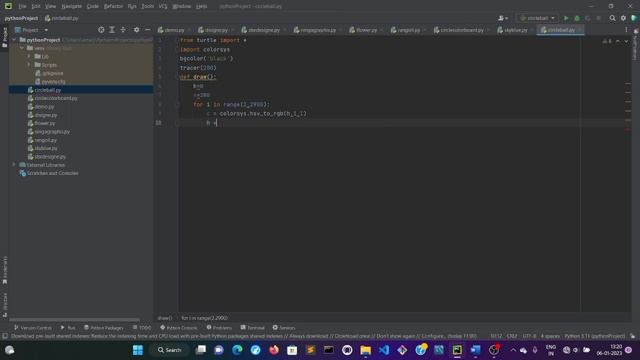Switch to the flower.py editor tab
The image size is (640, 360).
tap(367, 30)
